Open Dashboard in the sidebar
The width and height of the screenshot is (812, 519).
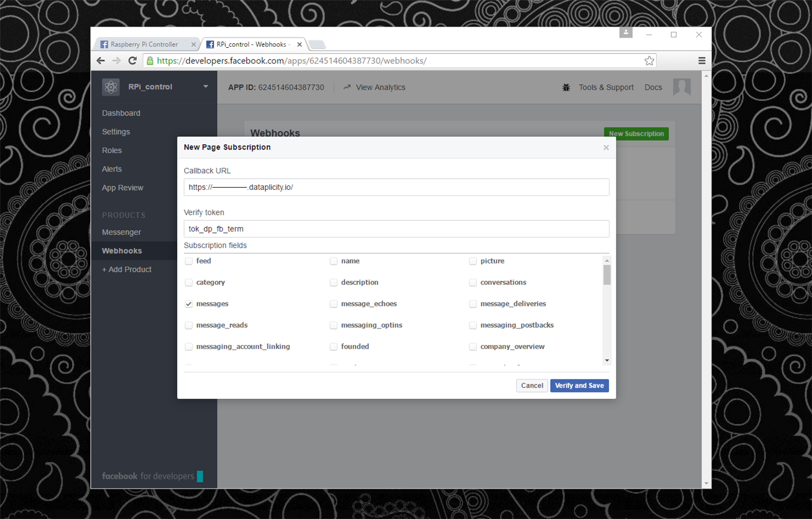click(x=121, y=113)
